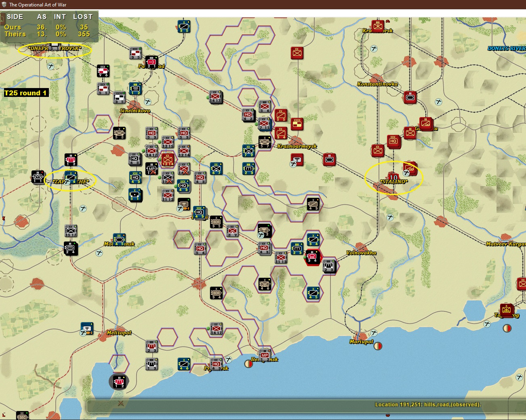Click the gray 1 3 artillery counter
Image resolution: width=526 pixels, height=420 pixels.
[x=151, y=364]
